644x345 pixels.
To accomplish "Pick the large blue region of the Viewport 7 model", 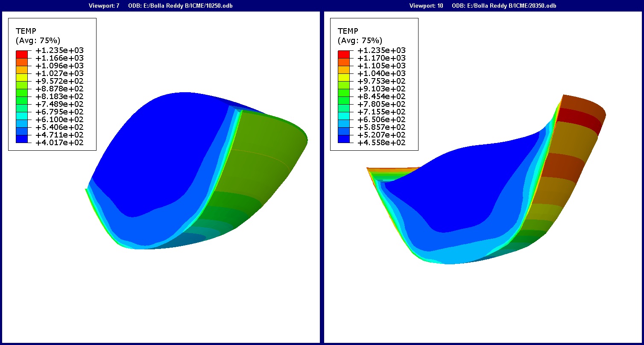I will tap(162, 154).
